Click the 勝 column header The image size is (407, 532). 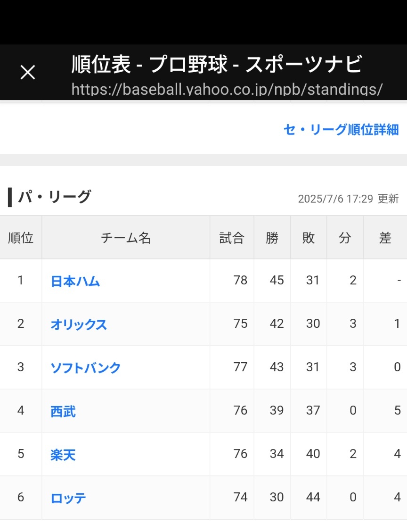coord(272,238)
